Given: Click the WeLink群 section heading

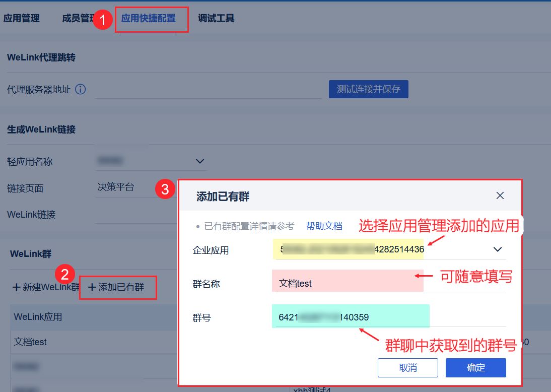Looking at the screenshot, I should coord(31,254).
